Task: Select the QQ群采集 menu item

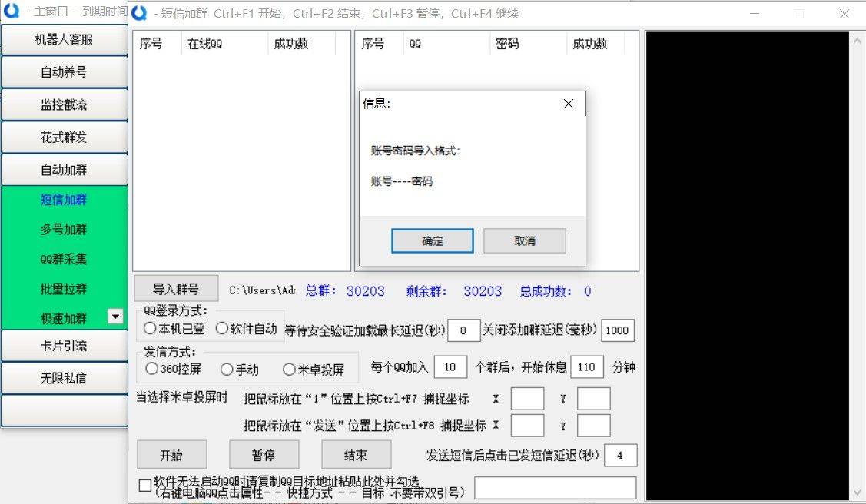Action: [64, 260]
